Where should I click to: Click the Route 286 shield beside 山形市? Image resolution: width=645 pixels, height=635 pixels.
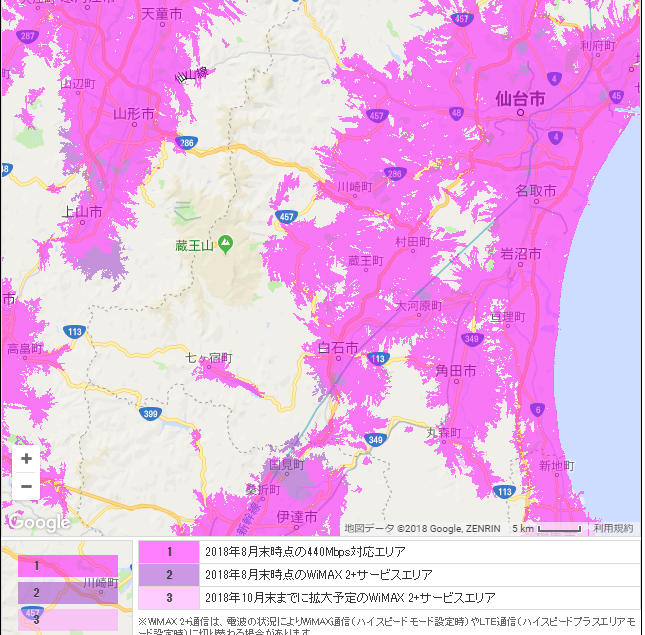click(x=186, y=143)
